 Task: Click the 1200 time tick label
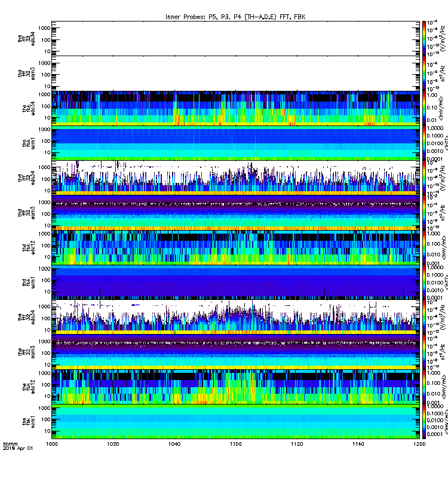419,444
